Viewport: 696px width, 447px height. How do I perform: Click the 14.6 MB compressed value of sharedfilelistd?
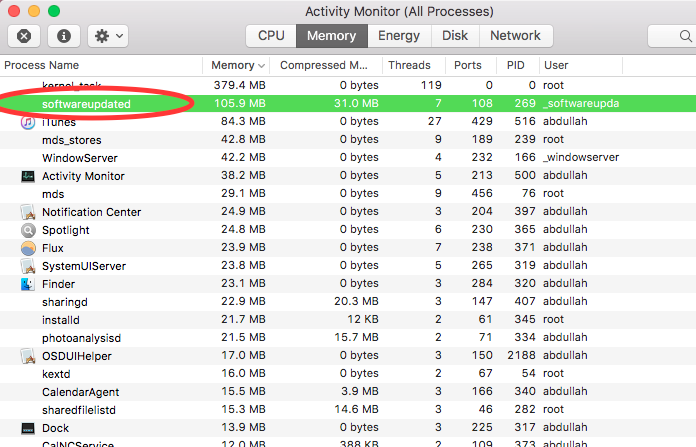[x=356, y=409]
